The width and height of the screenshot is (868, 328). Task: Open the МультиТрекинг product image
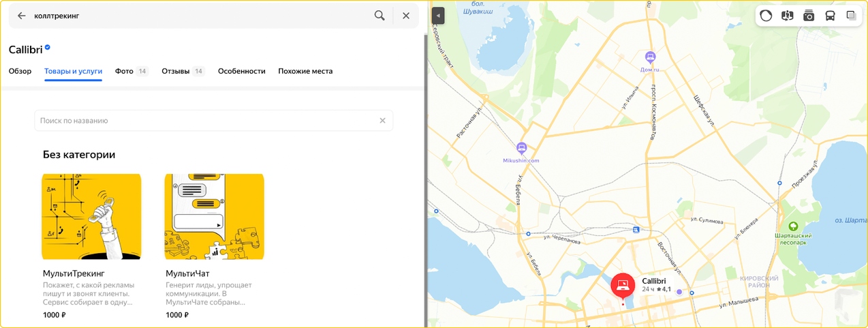pos(91,216)
